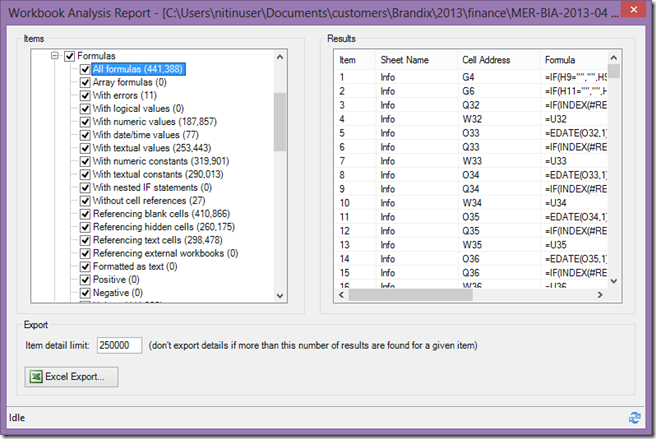Toggle the Referencing blank cells checkbox

pyautogui.click(x=85, y=214)
